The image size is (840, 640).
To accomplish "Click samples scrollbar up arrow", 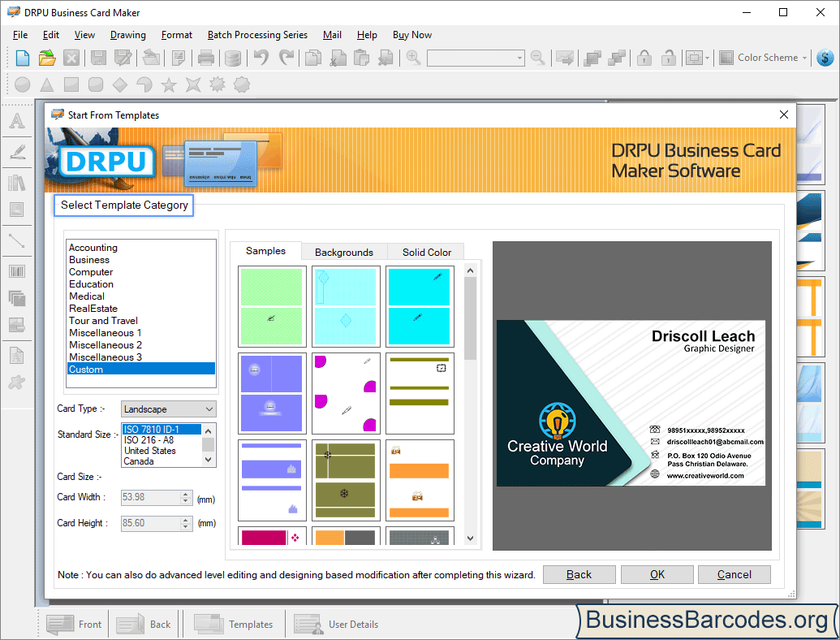I will click(471, 270).
